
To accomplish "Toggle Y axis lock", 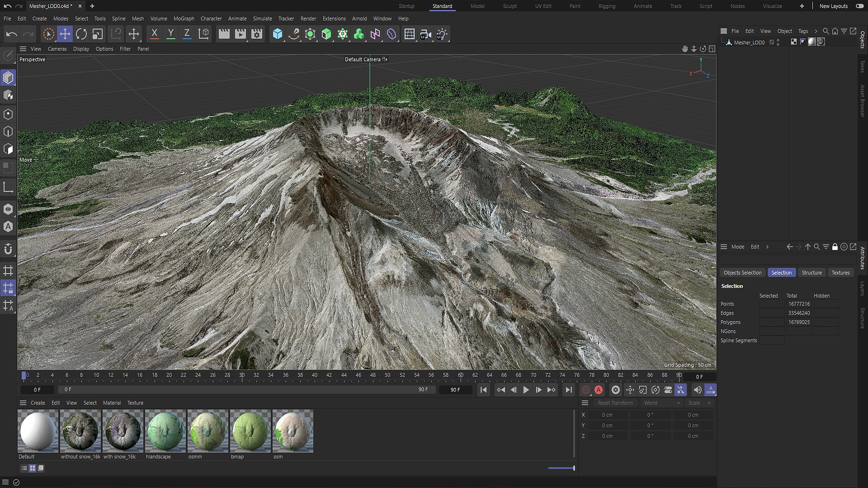I will tap(170, 34).
